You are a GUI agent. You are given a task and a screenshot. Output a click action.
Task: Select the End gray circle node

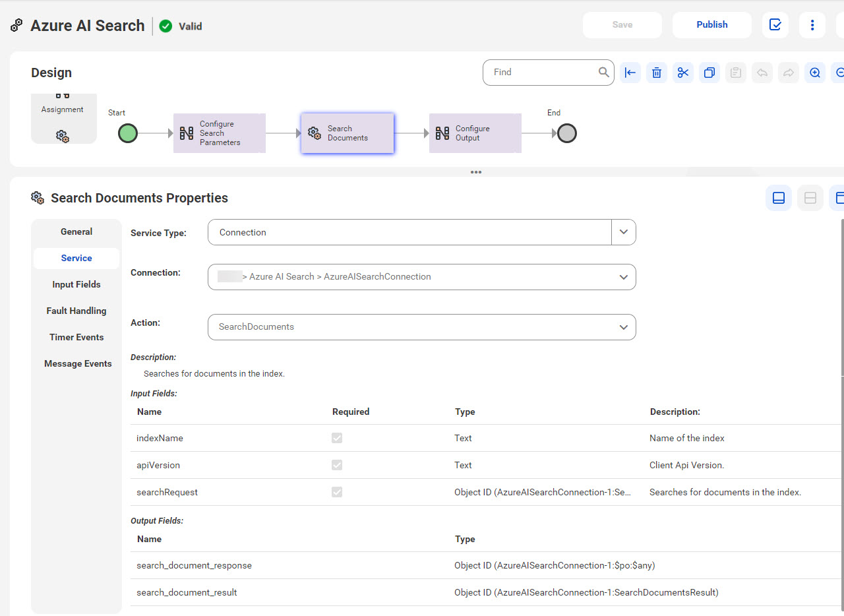(567, 133)
